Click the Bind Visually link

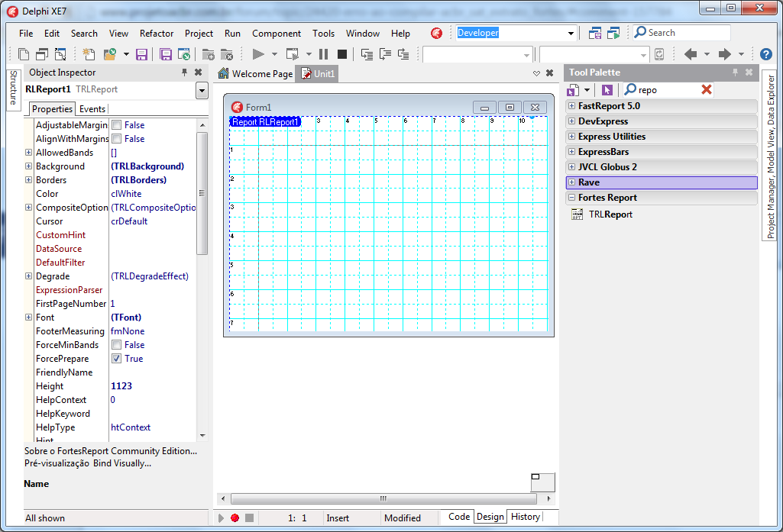tap(122, 463)
